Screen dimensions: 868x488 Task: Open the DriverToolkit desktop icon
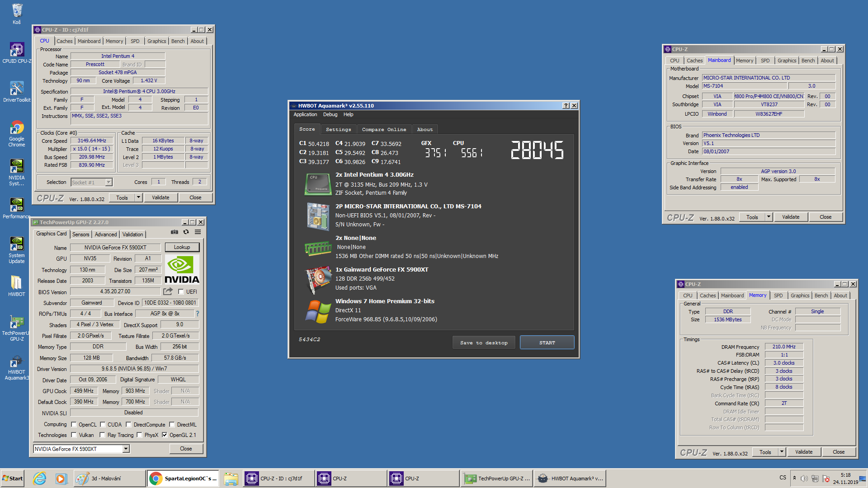17,91
